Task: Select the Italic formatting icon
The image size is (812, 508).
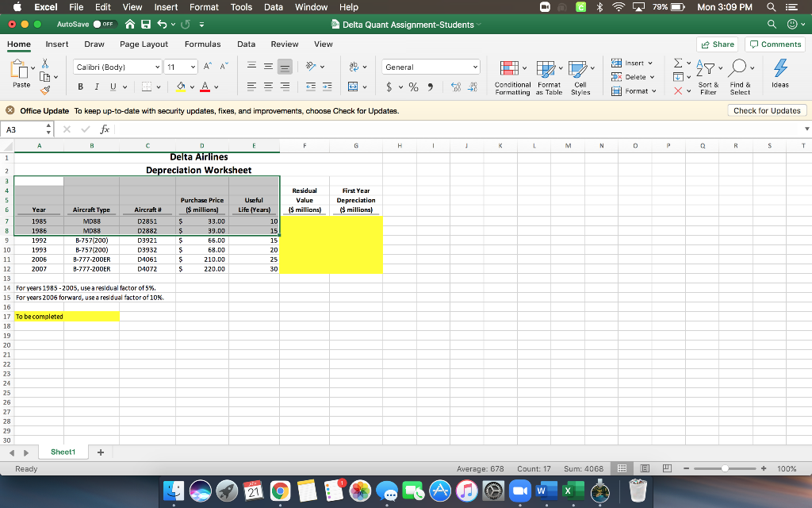Action: click(97, 86)
